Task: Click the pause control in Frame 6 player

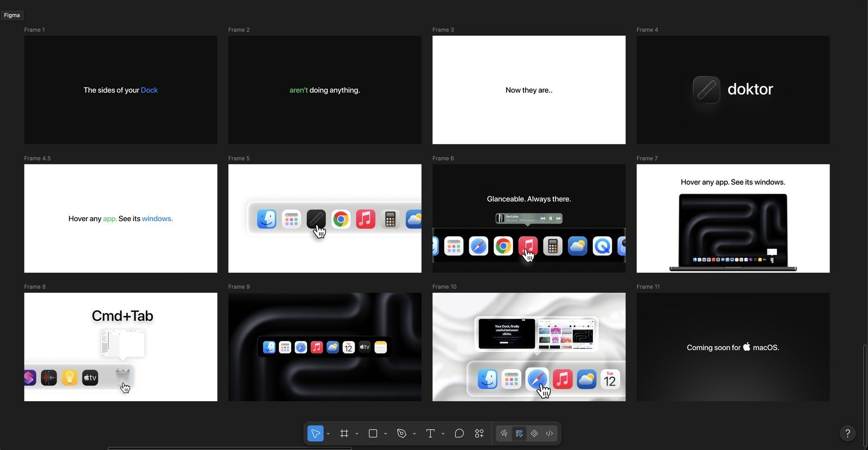Action: tap(550, 218)
